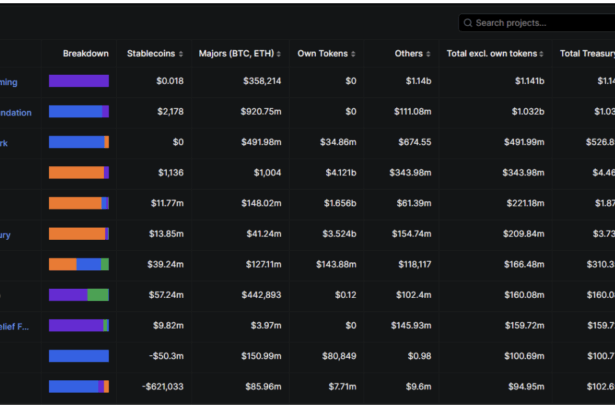Sort the table by Own Tokens arrows
Screen dimensions: 615x410
tap(353, 54)
